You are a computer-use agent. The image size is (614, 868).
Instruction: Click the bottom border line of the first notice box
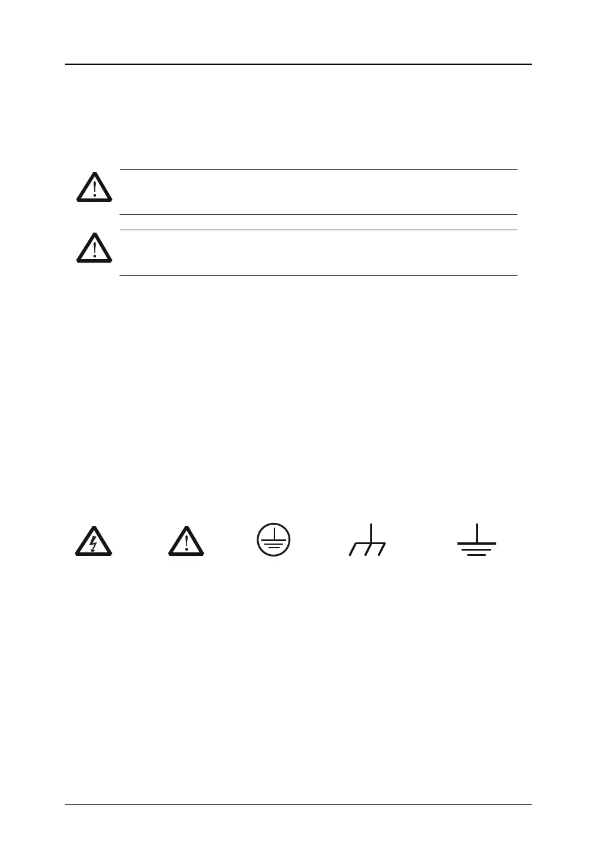(318, 214)
